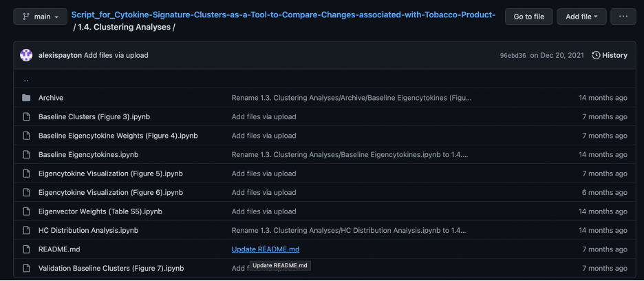The height and width of the screenshot is (281, 644).
Task: Open Eigencytokine Visualization (Figure 6).ipynb
Action: coord(110,192)
